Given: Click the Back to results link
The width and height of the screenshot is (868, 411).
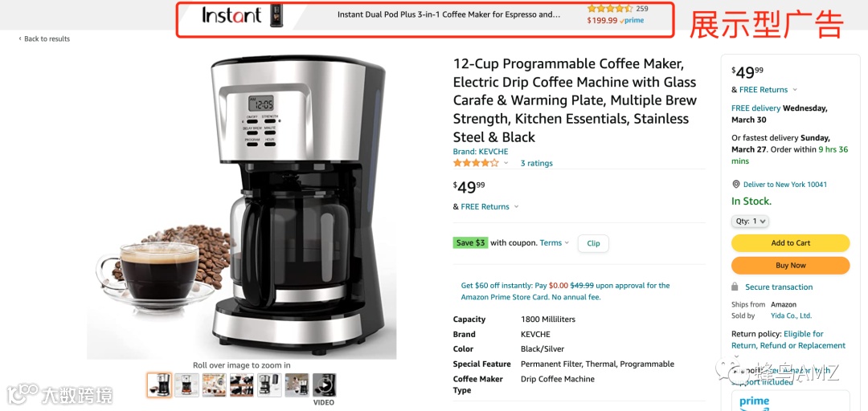Looking at the screenshot, I should pyautogui.click(x=44, y=39).
